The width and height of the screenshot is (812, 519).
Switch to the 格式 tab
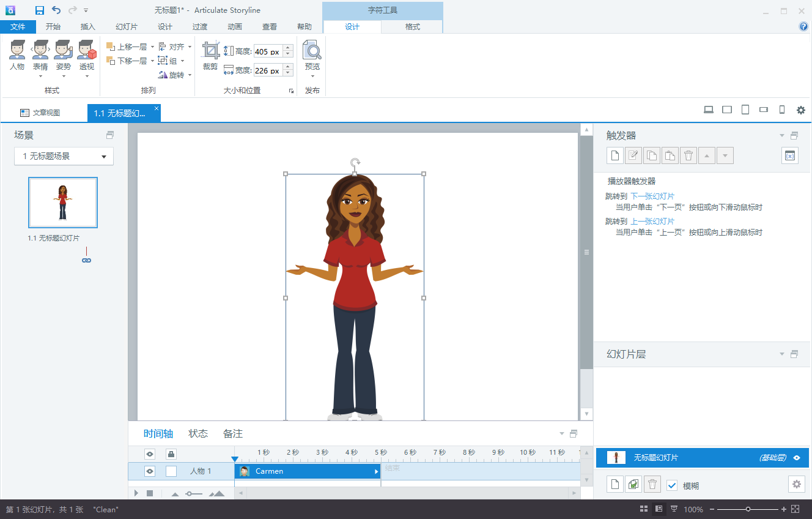[413, 27]
